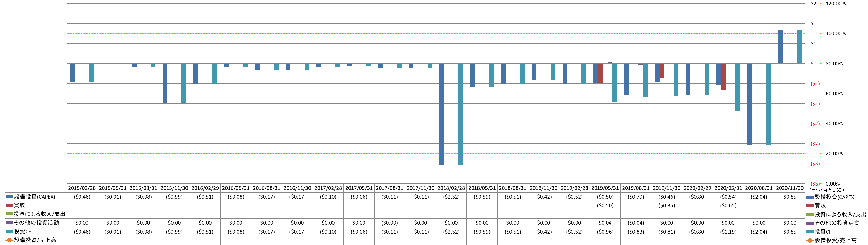Viewport: 868px width, 245px height.
Task: Click the 2020/11/30 date header
Action: pyautogui.click(x=790, y=188)
